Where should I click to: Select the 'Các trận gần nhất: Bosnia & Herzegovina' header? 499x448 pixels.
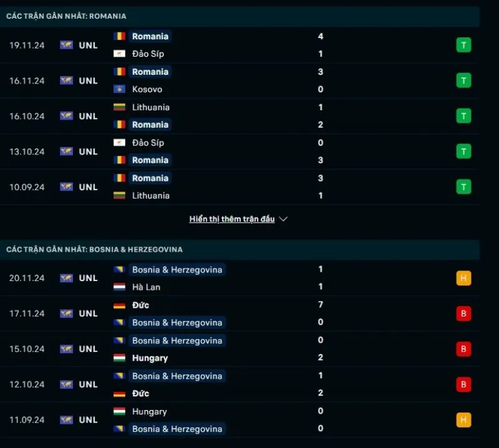[95, 249]
